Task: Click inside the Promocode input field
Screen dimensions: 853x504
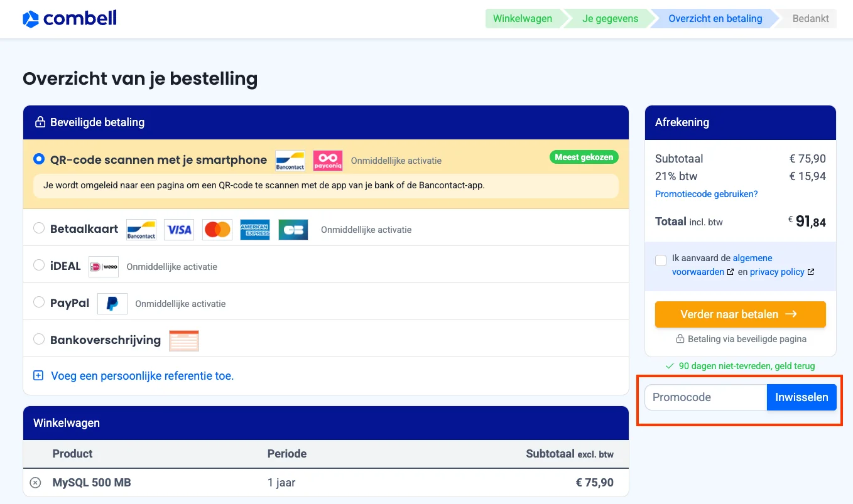Action: pyautogui.click(x=704, y=397)
